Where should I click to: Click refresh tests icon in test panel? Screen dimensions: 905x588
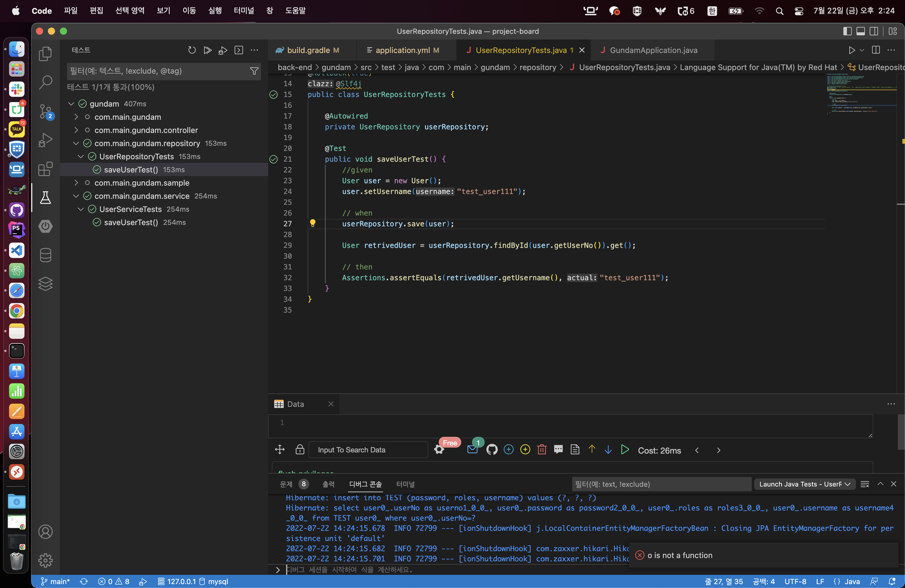[192, 50]
